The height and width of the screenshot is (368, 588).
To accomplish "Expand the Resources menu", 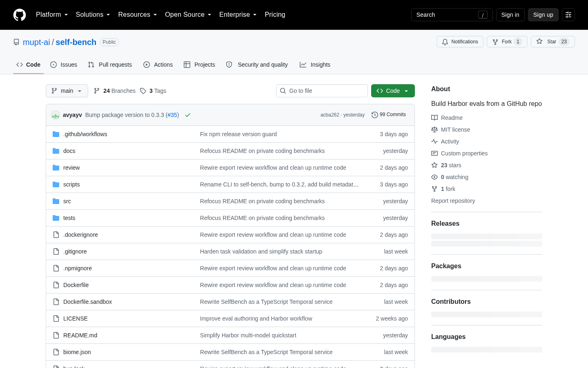I will [x=137, y=15].
